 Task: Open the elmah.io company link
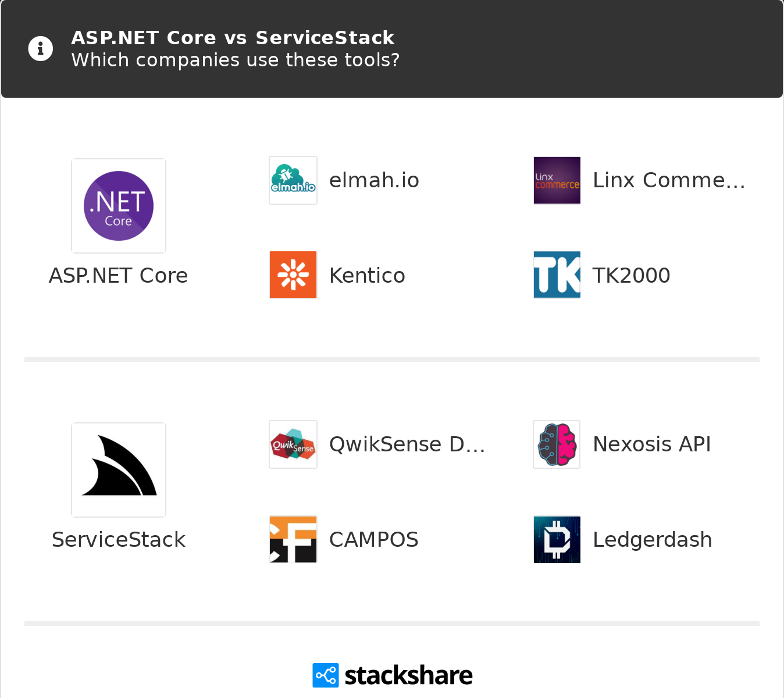coord(374,180)
